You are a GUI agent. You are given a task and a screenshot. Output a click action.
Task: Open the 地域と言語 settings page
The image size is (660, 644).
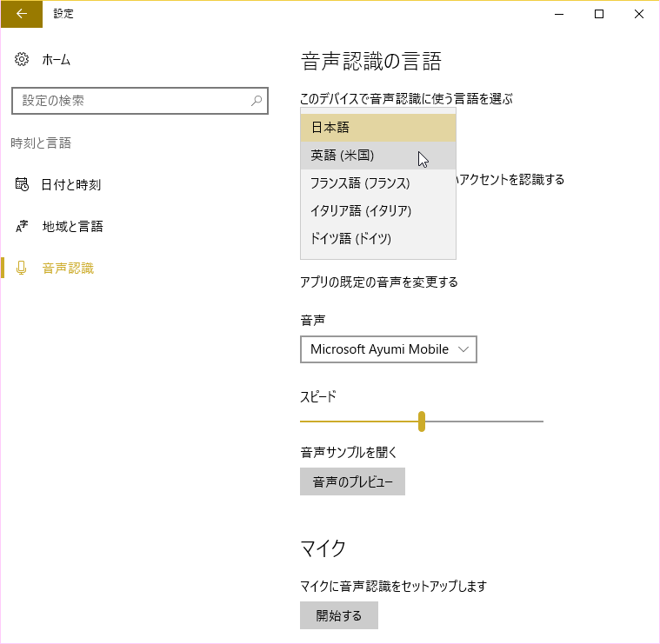[72, 226]
